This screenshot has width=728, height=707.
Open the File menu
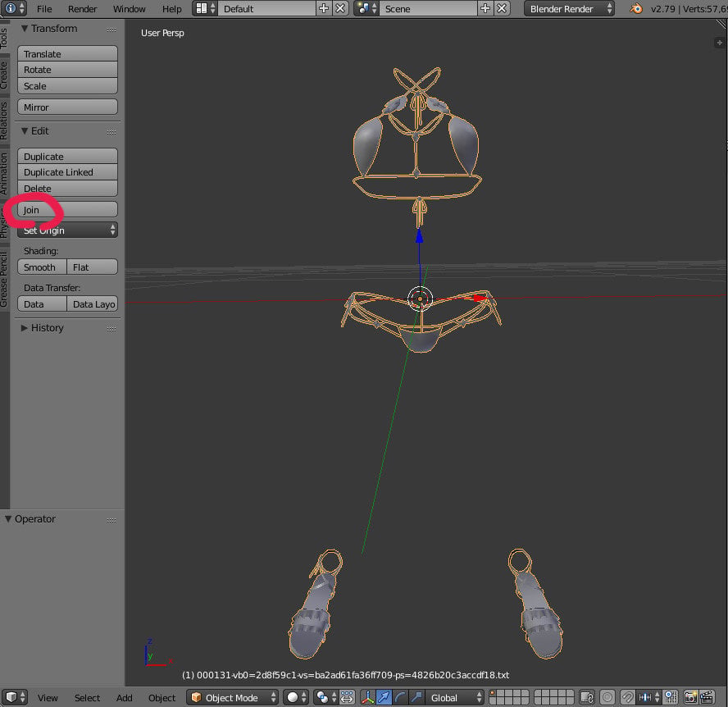pyautogui.click(x=44, y=9)
